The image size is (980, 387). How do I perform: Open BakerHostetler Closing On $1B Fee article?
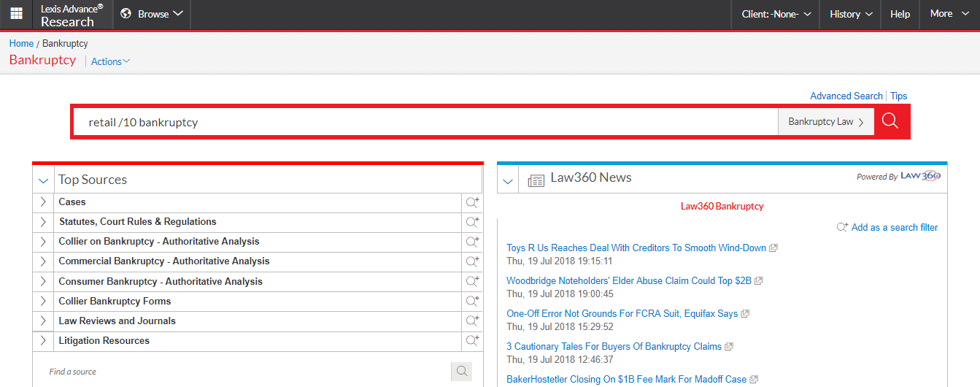627,380
